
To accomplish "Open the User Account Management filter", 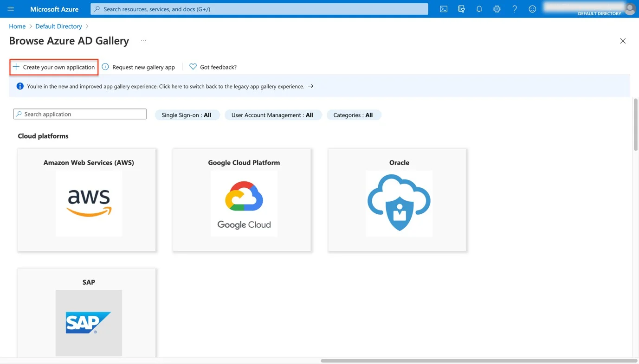I will point(273,115).
